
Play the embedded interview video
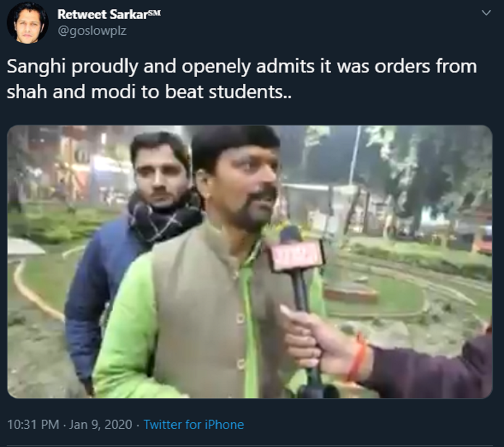point(250,262)
